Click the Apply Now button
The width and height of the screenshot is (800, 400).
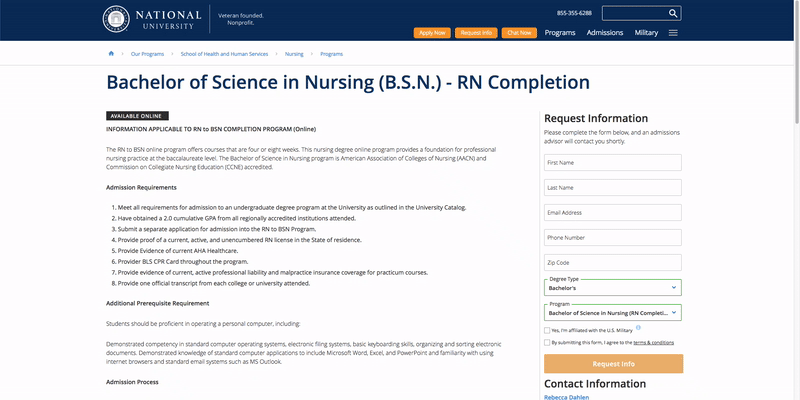432,33
